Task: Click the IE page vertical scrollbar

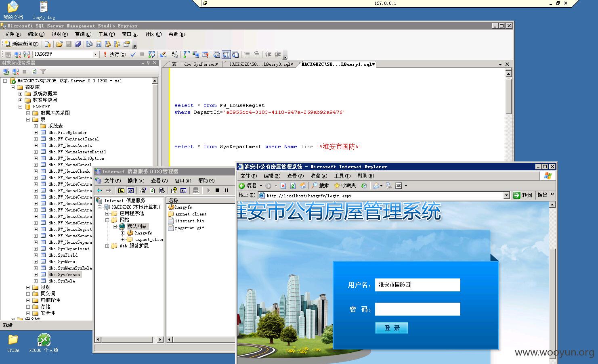Action: [552, 282]
